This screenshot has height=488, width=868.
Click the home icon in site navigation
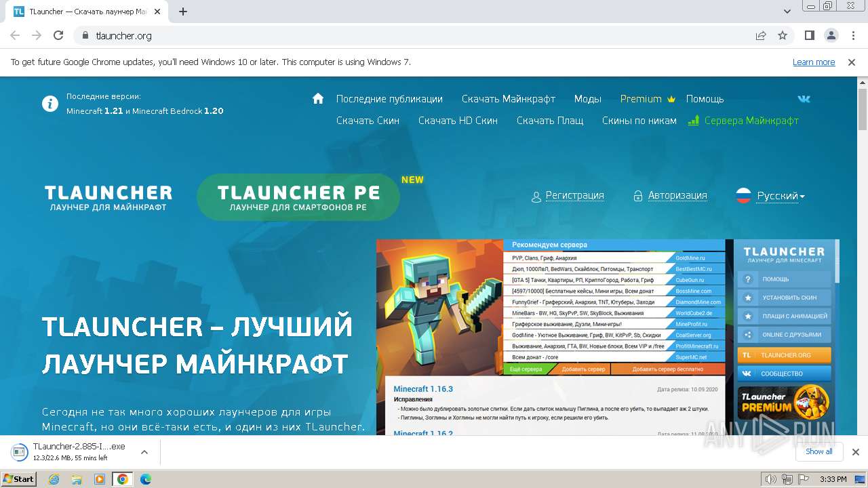click(318, 98)
